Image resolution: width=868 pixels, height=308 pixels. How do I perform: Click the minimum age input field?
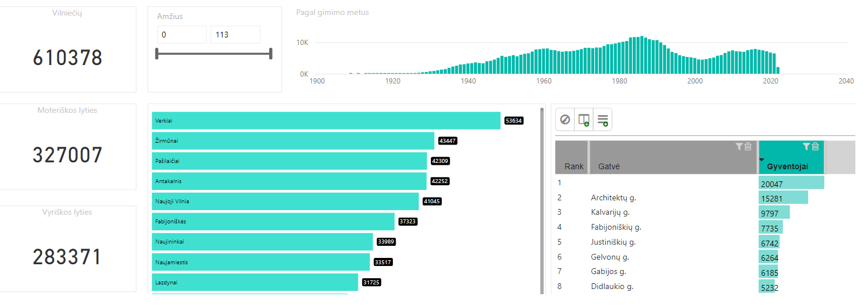[x=182, y=35]
